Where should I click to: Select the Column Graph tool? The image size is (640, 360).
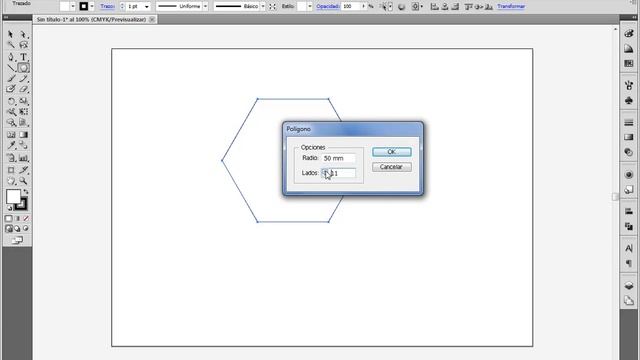point(23,158)
